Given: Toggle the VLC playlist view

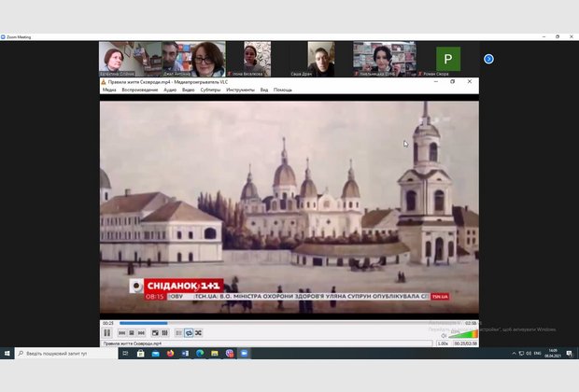Looking at the screenshot, I should (178, 332).
